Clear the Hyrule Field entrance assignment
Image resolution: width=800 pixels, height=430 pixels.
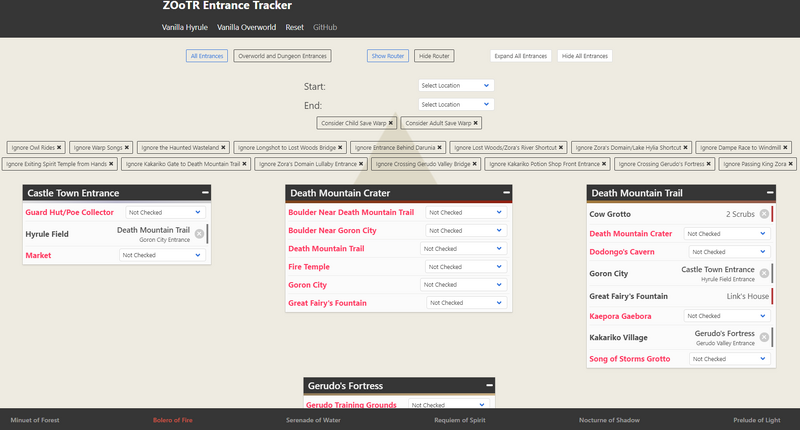click(199, 234)
